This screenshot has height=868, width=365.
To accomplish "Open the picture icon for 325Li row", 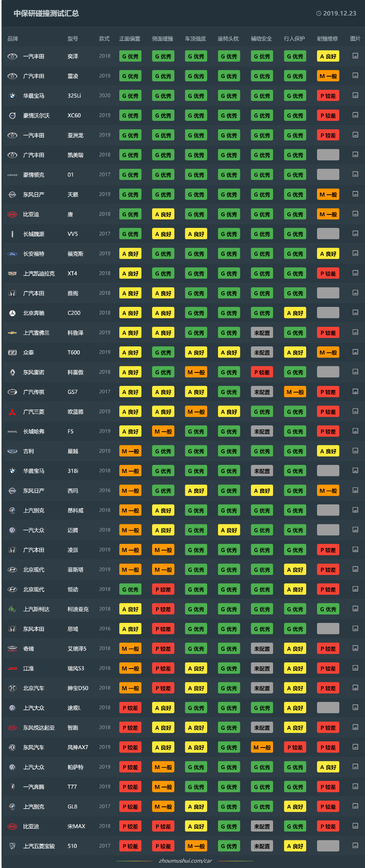I will tap(355, 95).
